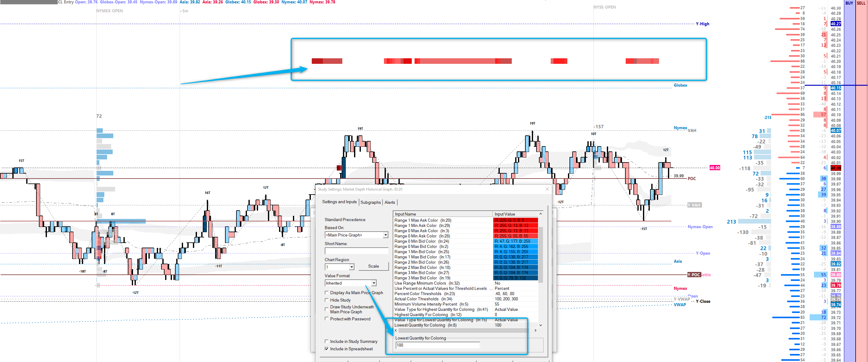Close the Study Settings dialog
Image resolution: width=868 pixels, height=362 pixels.
point(547,189)
